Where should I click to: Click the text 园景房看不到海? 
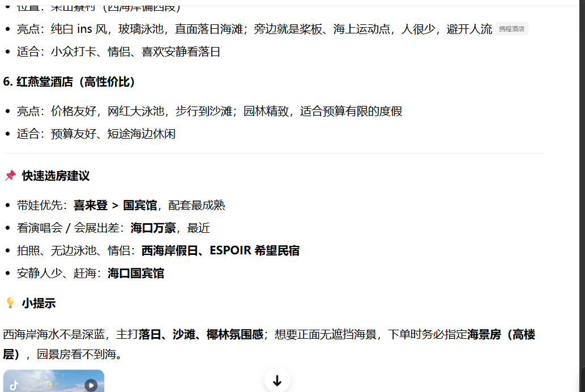(x=76, y=354)
